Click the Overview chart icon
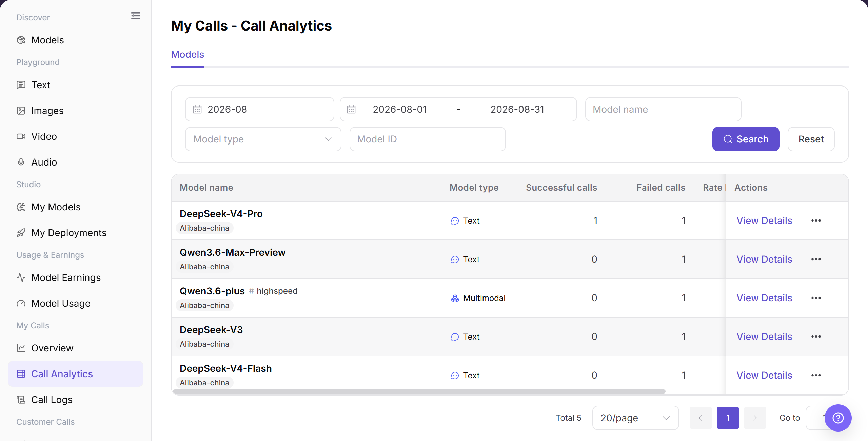868x441 pixels. pyautogui.click(x=21, y=348)
